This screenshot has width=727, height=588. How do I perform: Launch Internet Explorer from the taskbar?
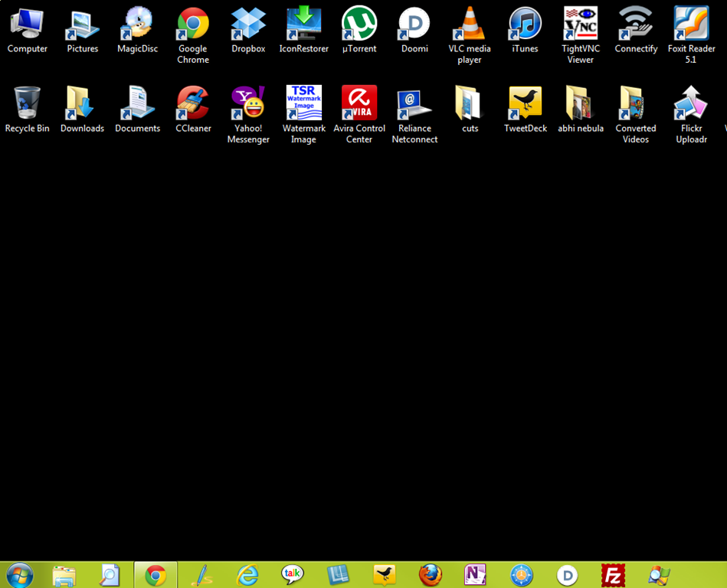point(247,576)
